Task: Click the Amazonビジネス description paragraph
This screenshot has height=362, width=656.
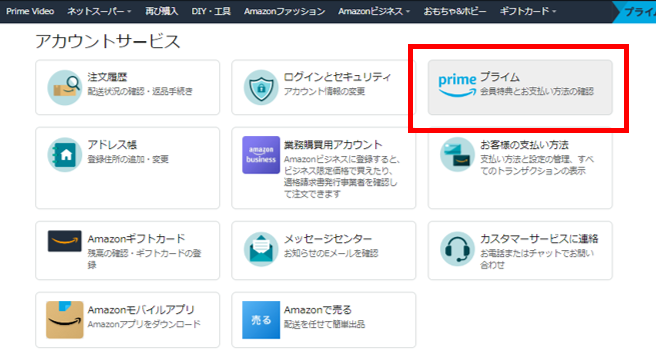Action: [342, 177]
